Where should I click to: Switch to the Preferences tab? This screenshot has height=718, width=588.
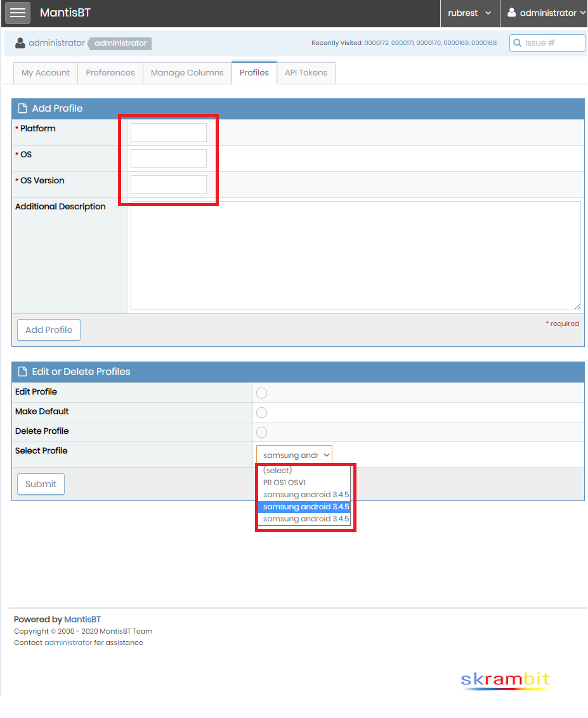[110, 73]
